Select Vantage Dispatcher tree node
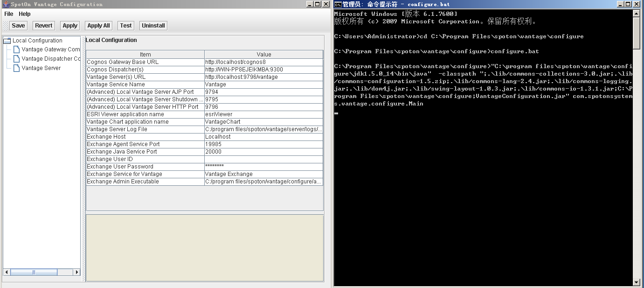The image size is (644, 288). pyautogui.click(x=51, y=59)
